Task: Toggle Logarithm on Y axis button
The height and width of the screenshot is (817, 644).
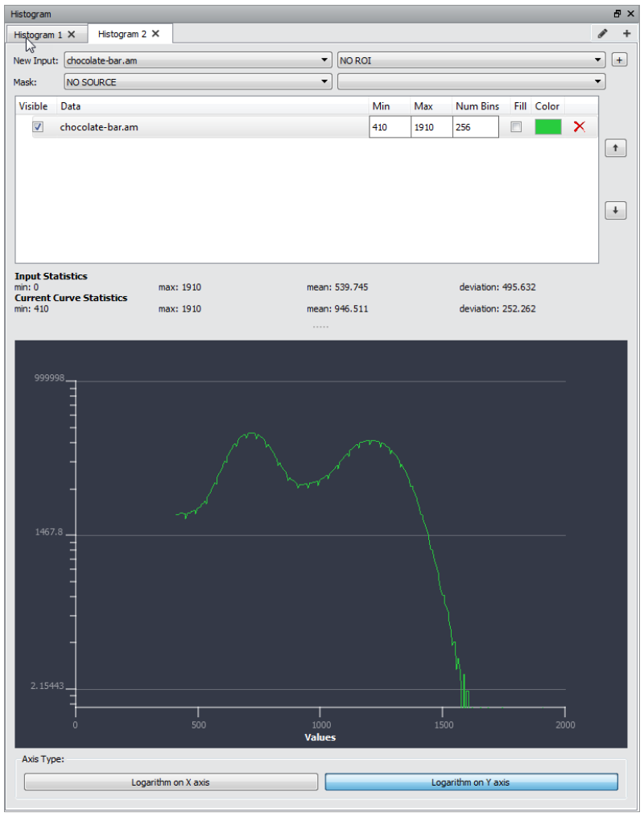Action: (471, 782)
